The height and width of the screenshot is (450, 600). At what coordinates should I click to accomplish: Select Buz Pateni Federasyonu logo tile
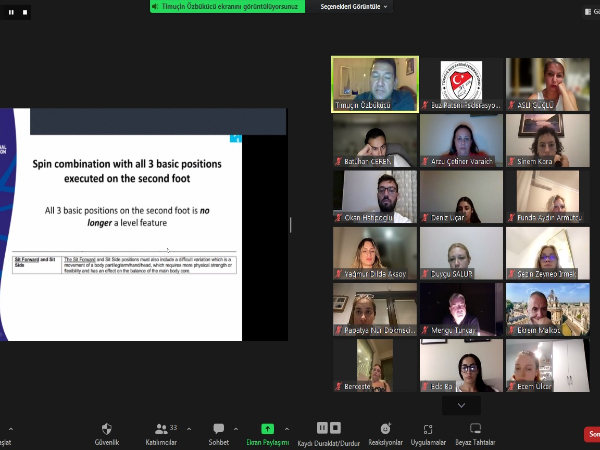coord(461,84)
